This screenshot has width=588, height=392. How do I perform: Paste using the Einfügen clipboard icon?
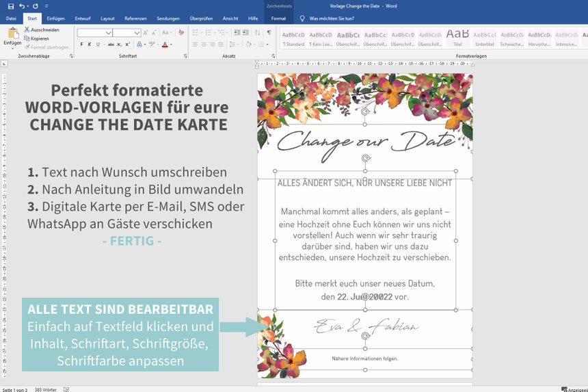coord(12,34)
